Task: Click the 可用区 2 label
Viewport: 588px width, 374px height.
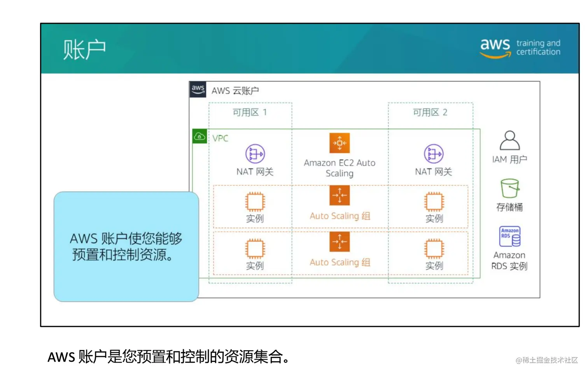Action: click(x=430, y=112)
